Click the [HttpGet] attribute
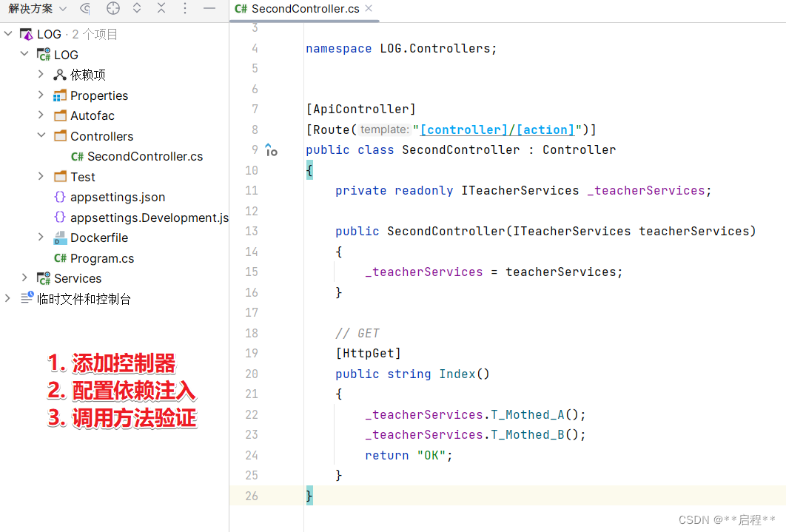The width and height of the screenshot is (786, 532). (x=369, y=354)
